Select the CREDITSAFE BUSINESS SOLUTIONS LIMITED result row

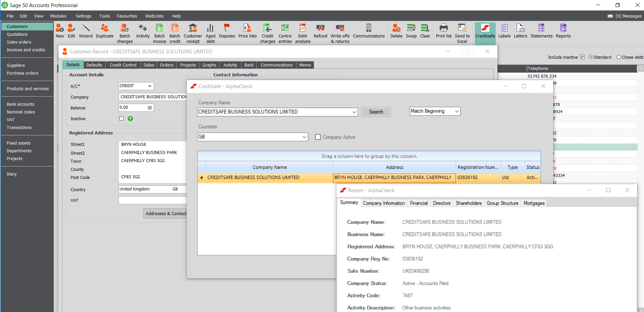369,178
